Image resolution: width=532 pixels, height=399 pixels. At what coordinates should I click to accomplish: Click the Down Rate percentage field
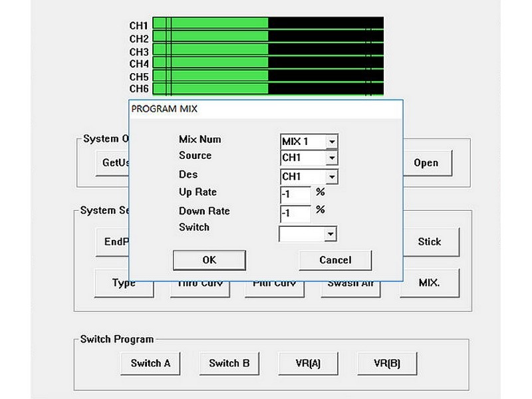point(295,213)
